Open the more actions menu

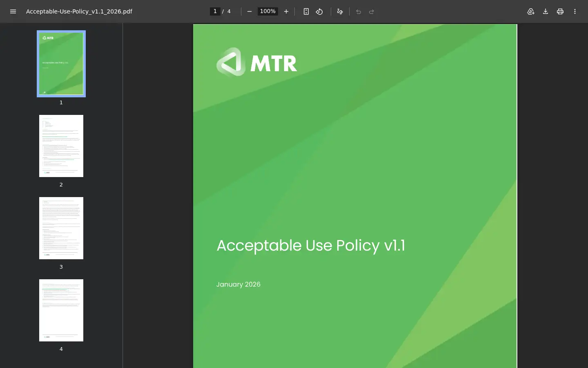[575, 11]
